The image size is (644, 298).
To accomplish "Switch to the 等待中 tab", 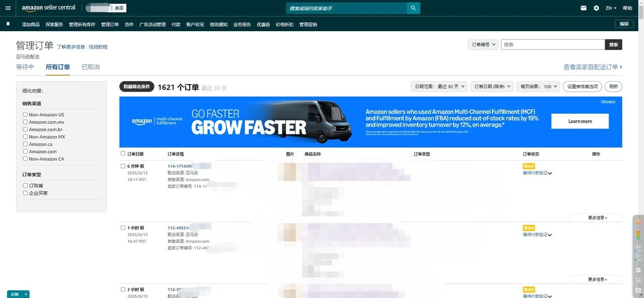I will pyautogui.click(x=25, y=67).
